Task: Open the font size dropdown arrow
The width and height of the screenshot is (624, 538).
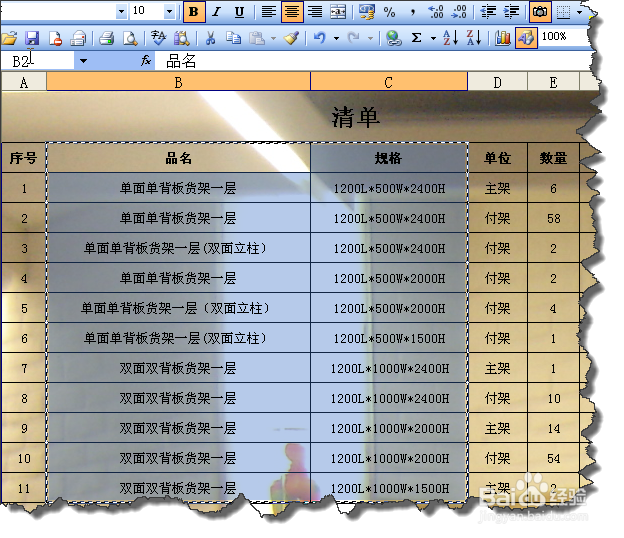Action: coord(169,11)
